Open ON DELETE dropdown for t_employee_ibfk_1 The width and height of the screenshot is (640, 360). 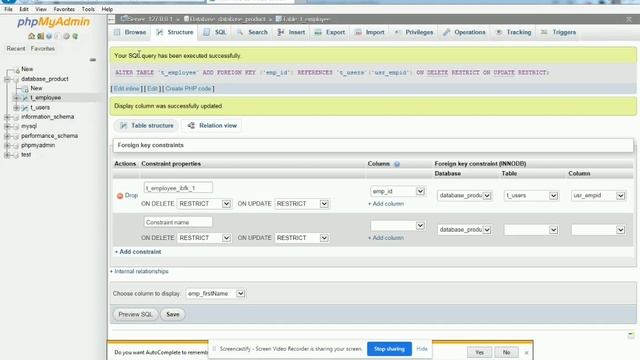[204, 204]
